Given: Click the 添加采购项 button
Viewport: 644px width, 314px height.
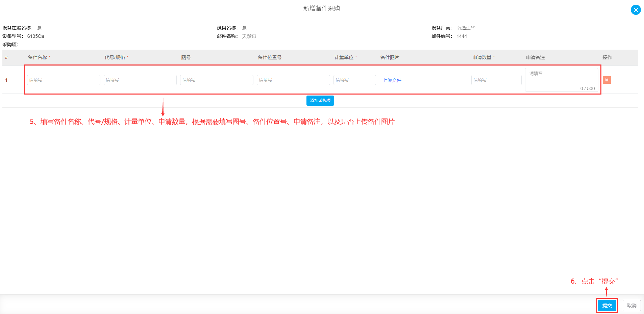Looking at the screenshot, I should pos(320,101).
